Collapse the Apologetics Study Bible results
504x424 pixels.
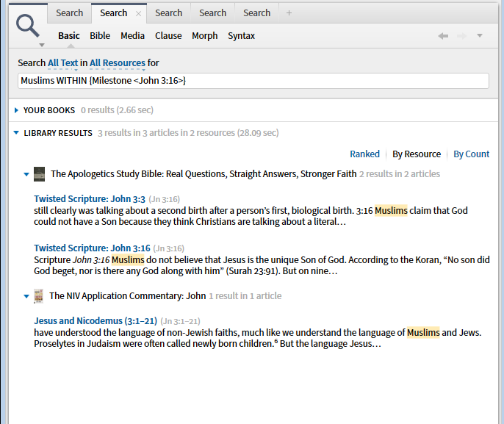pyautogui.click(x=26, y=174)
